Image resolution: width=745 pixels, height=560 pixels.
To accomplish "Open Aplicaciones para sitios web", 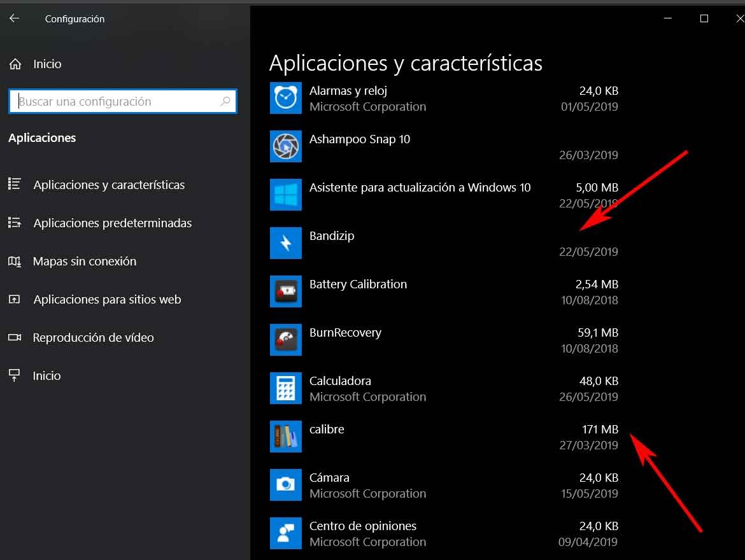I will tap(108, 299).
